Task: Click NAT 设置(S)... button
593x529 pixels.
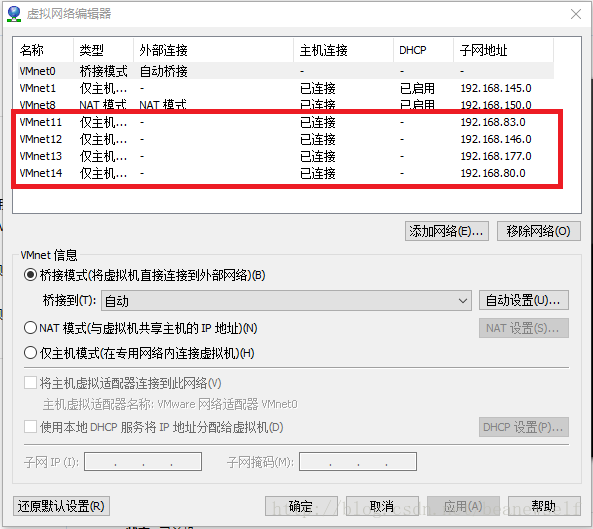Action: (x=524, y=328)
